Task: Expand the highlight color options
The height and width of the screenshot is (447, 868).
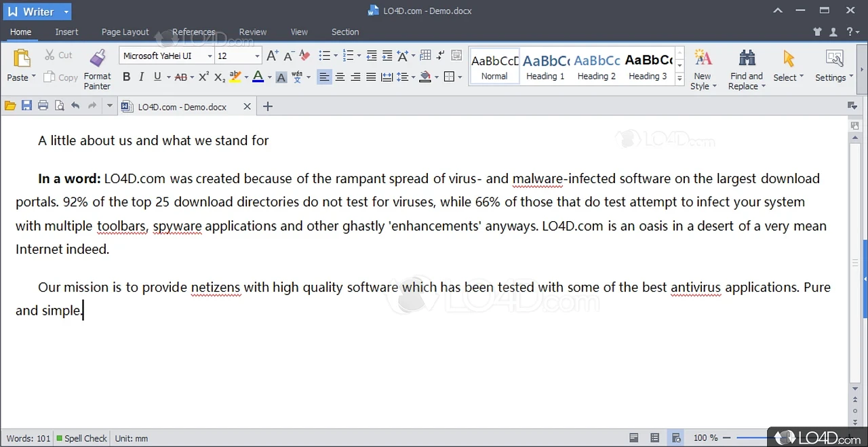Action: click(245, 77)
